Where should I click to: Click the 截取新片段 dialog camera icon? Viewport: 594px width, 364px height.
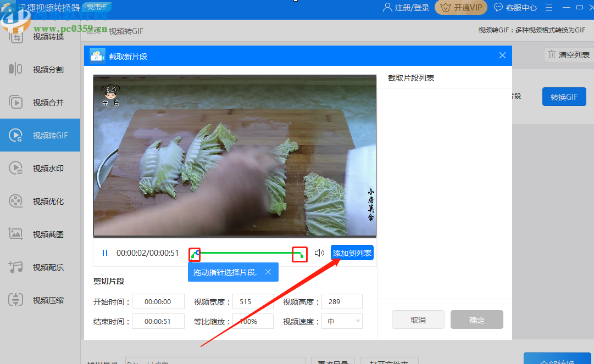97,55
